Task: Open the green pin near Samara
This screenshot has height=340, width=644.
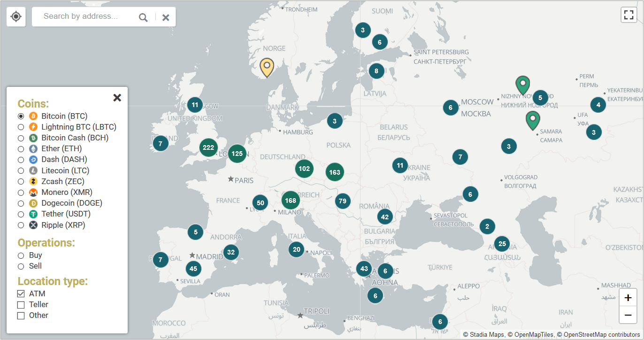Action: coord(533,120)
